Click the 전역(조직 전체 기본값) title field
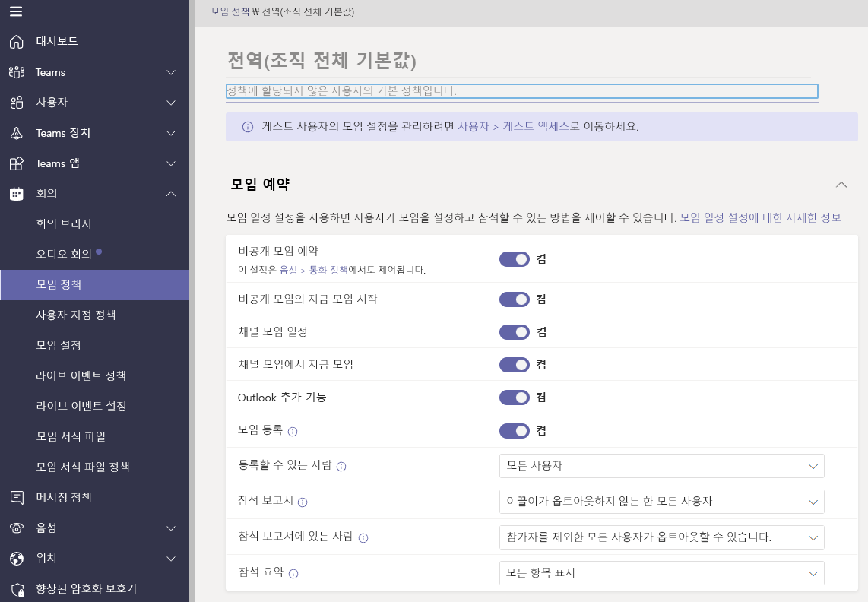The width and height of the screenshot is (868, 602). point(518,60)
